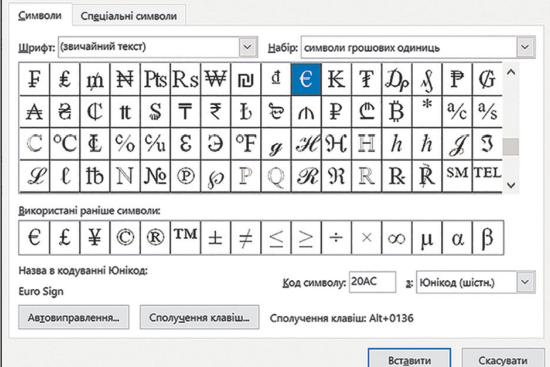Expand the Набір subset dropdown
The height and width of the screenshot is (367, 550).
[525, 47]
